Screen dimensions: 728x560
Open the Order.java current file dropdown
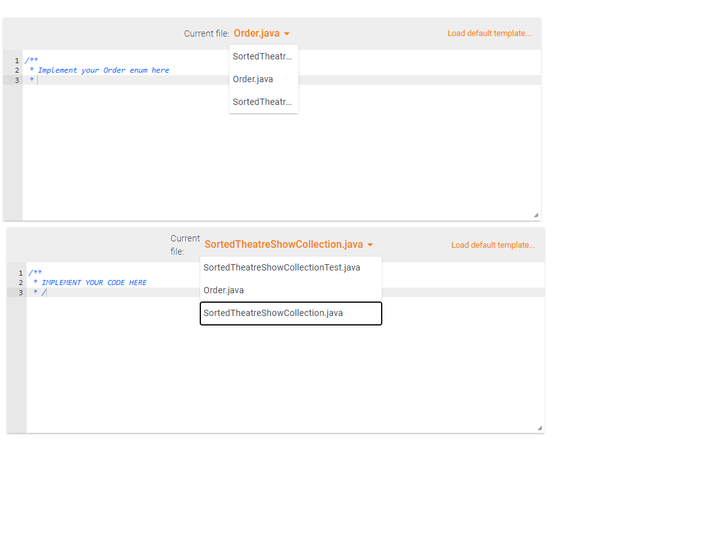[x=262, y=33]
